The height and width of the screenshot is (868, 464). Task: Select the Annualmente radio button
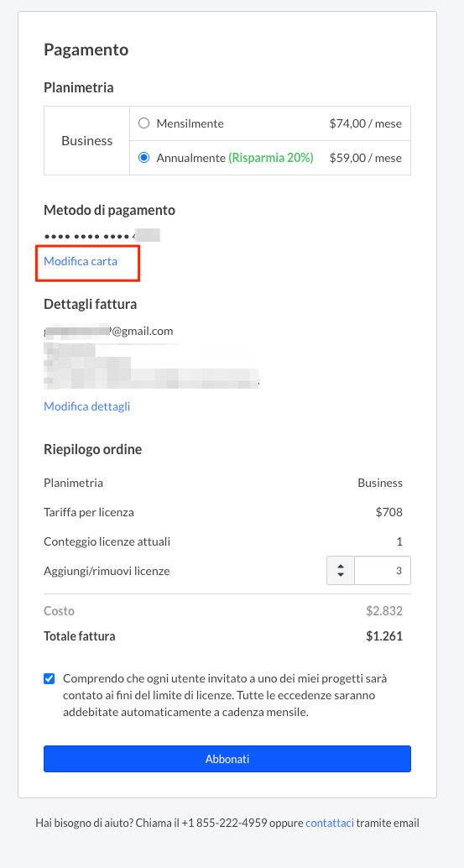[x=143, y=158]
